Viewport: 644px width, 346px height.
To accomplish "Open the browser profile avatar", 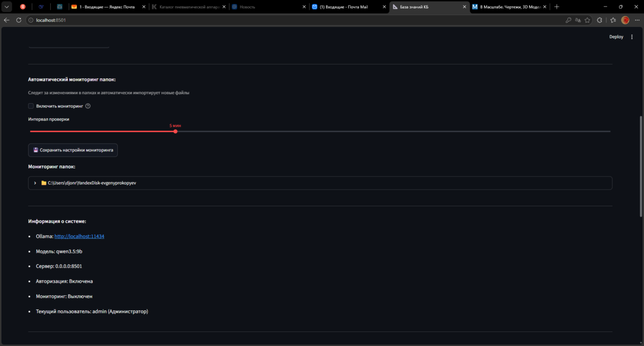I will 625,20.
